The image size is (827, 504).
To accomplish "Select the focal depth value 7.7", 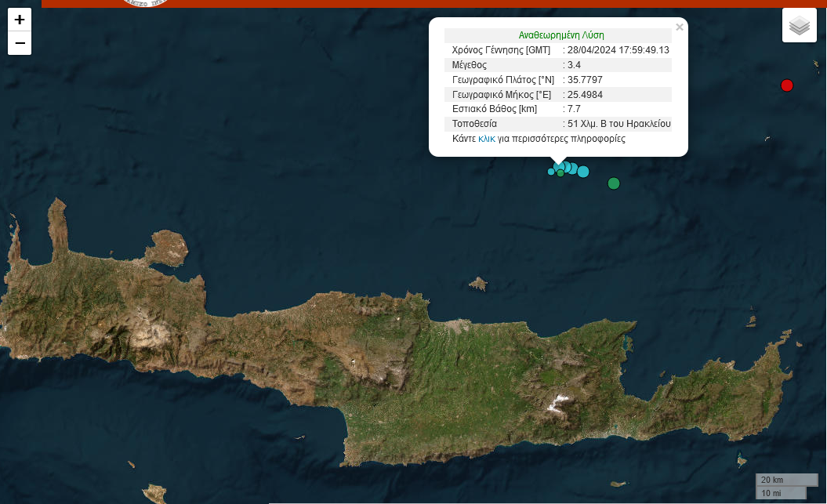I will point(574,109).
